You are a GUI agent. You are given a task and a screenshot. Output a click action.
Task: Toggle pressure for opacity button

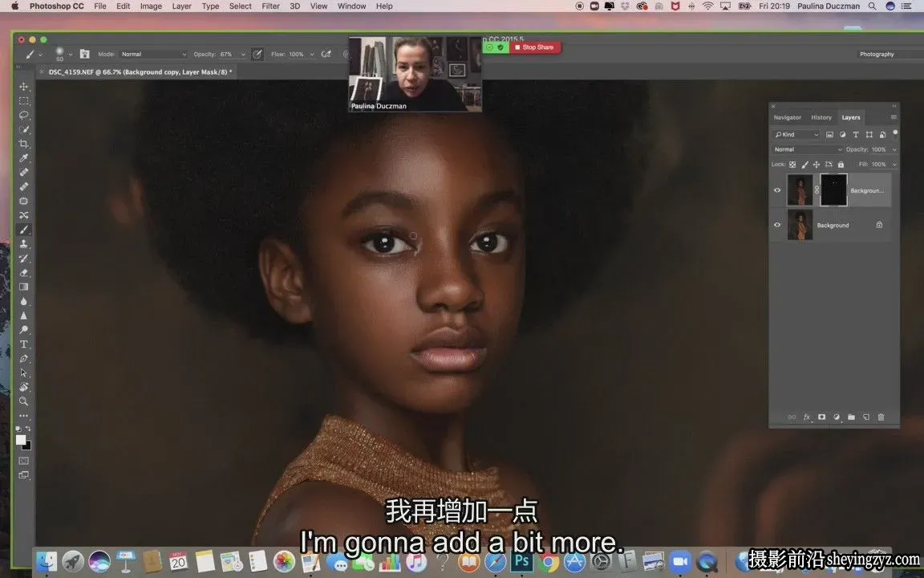[x=257, y=55]
